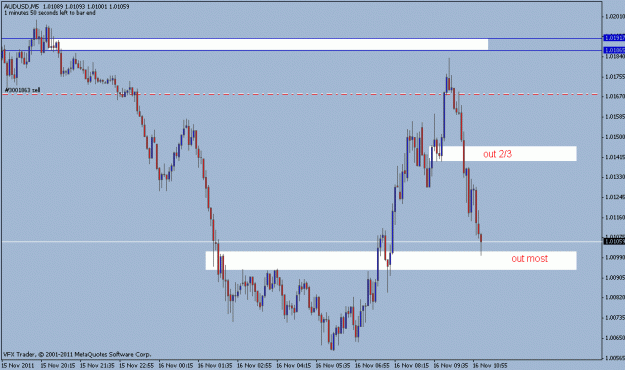
Task: Click the '15 Nov 2011' time axis label
Action: tap(18, 365)
